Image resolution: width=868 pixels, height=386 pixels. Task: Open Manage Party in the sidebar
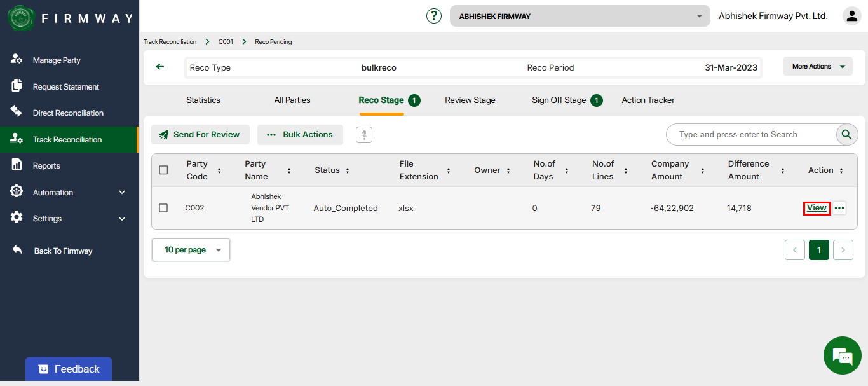57,60
